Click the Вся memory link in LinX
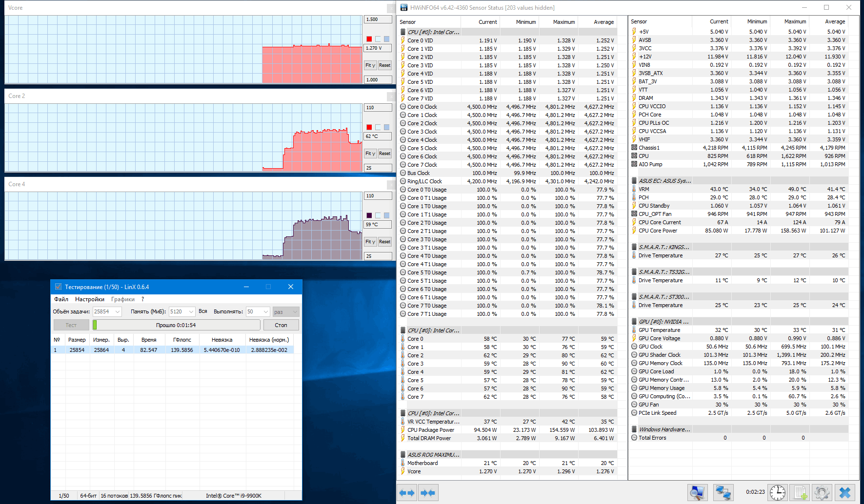The width and height of the screenshot is (864, 504). click(203, 311)
